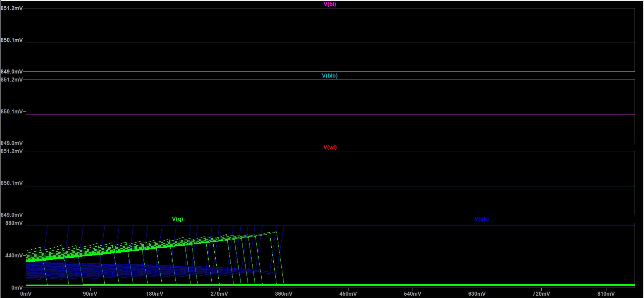Click the magenta flat trace in V(blb) pane
Screen dimensions: 644x298
(x=330, y=114)
